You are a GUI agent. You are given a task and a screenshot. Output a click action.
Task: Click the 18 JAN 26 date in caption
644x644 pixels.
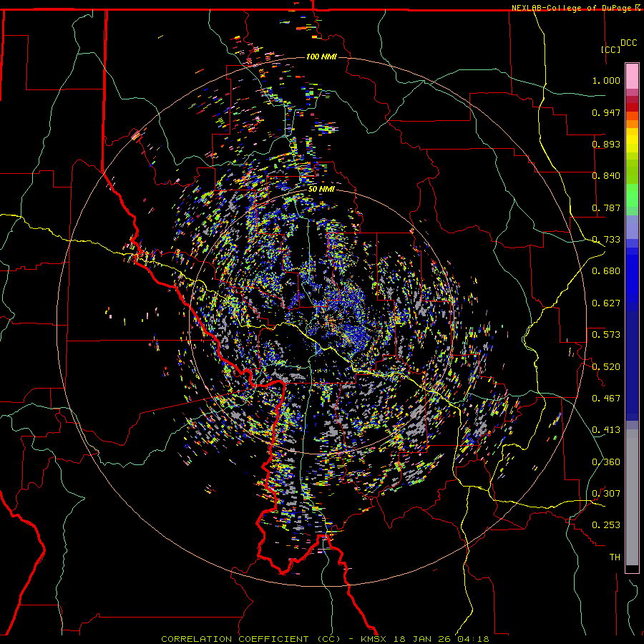421,639
